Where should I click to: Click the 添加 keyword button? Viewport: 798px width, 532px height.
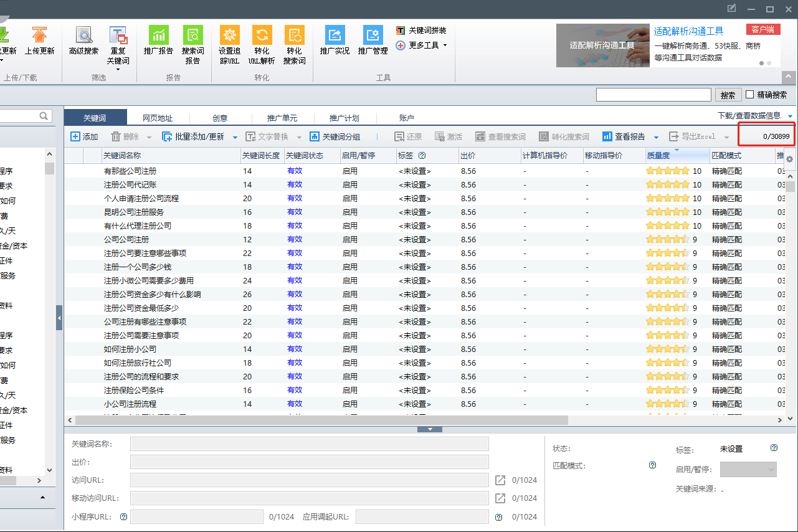click(x=84, y=136)
